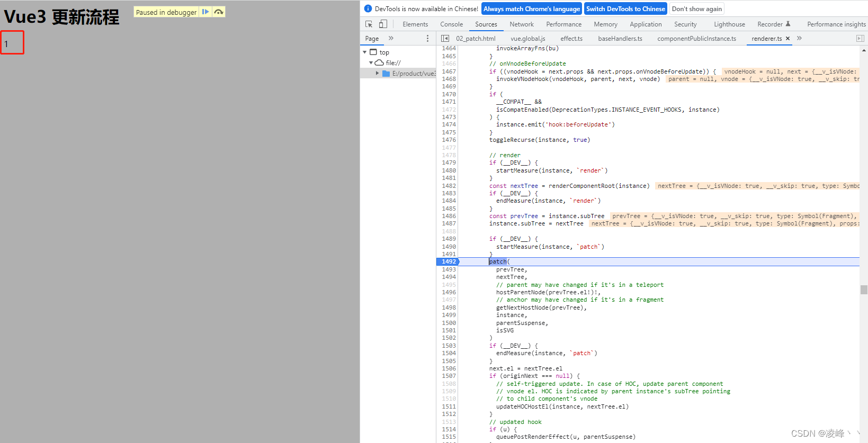
Task: Select the top frame icon in tree
Action: pos(373,52)
